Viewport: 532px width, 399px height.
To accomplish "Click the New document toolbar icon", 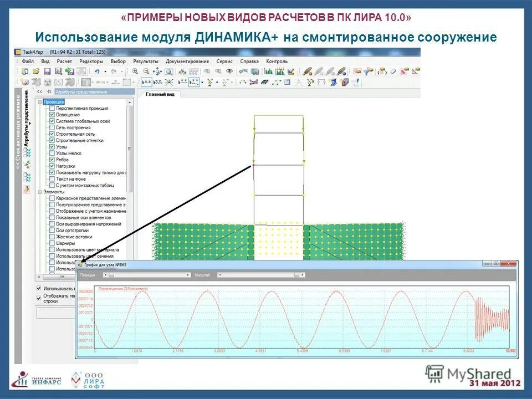I will point(25,71).
